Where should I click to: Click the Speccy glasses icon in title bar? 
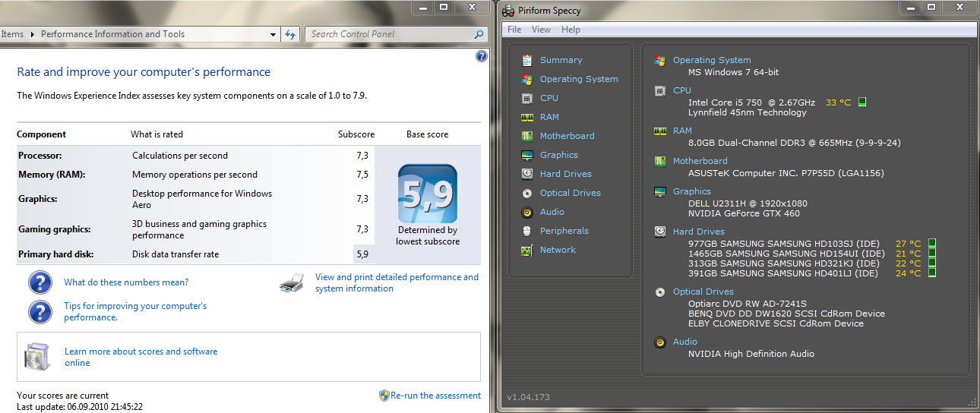pos(507,9)
